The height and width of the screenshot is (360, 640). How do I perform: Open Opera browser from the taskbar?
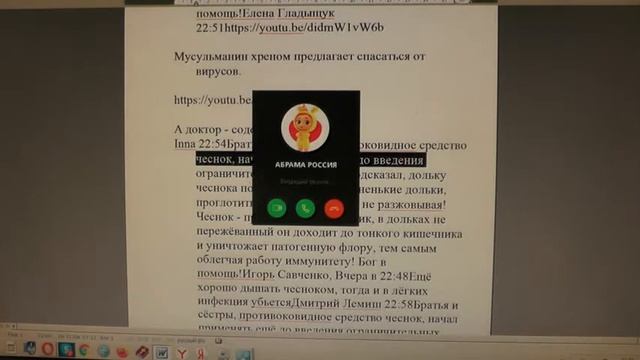(x=48, y=349)
